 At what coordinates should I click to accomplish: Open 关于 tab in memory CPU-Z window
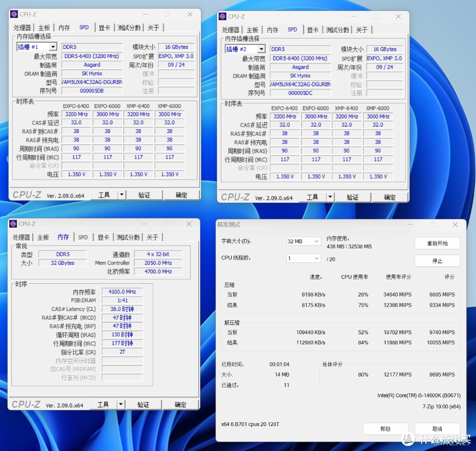(x=152, y=237)
